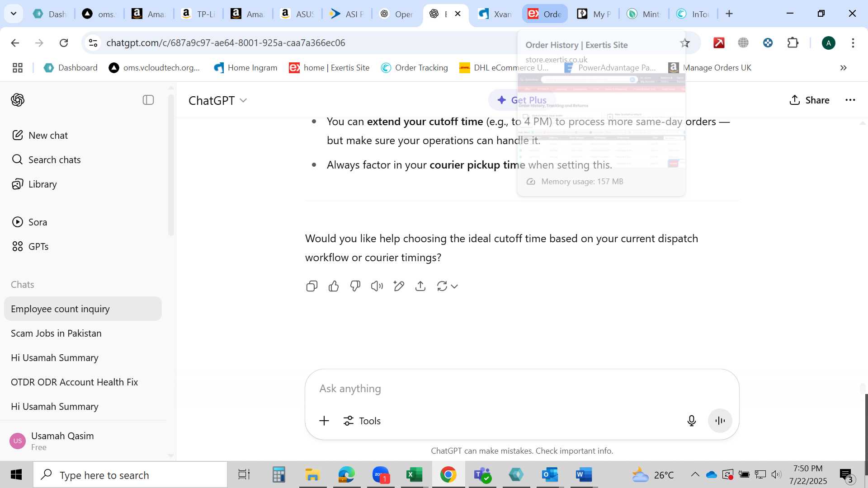Open the tab search dropdown arrow
Screen dimensions: 868x488
click(x=14, y=14)
